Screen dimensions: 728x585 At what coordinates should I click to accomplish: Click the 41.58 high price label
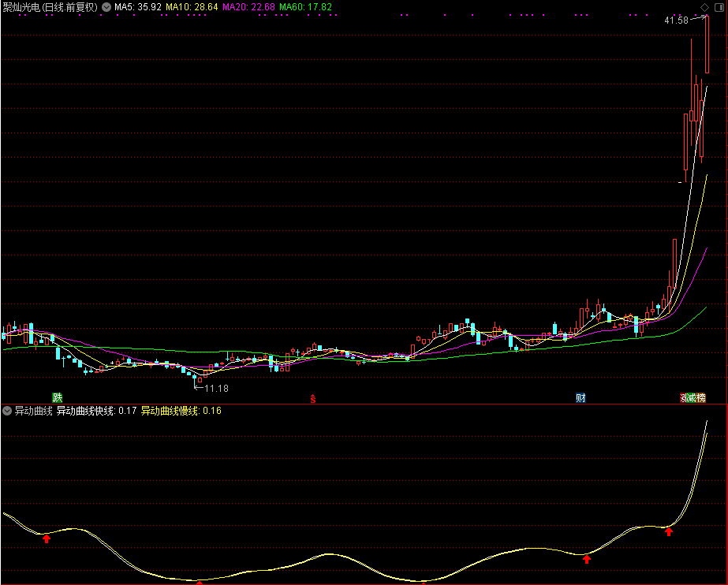tap(676, 20)
